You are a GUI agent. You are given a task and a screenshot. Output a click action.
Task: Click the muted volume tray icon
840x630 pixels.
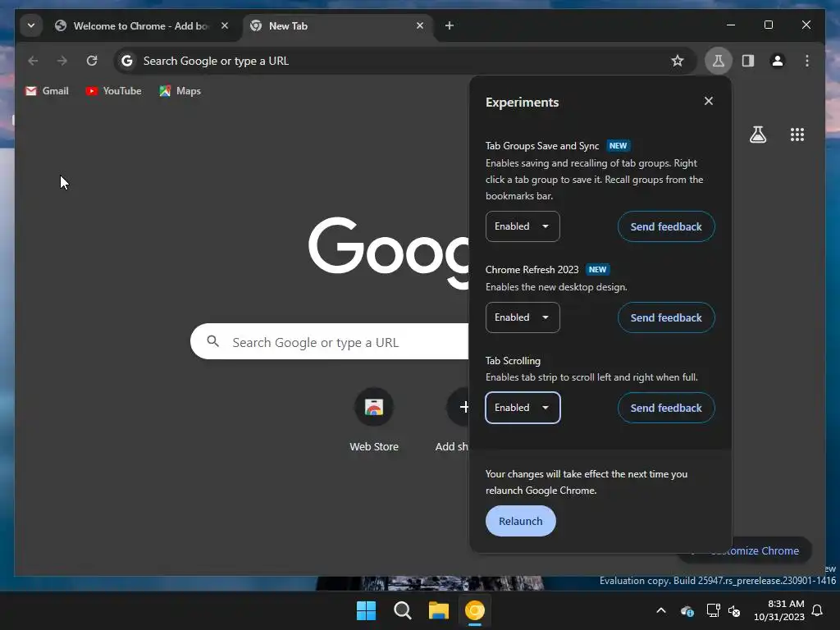734,610
